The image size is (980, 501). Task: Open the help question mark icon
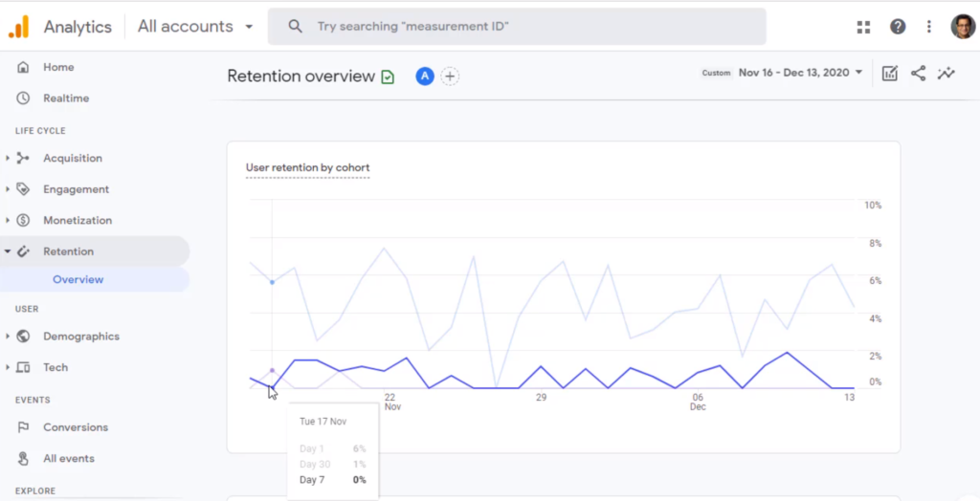coord(897,27)
